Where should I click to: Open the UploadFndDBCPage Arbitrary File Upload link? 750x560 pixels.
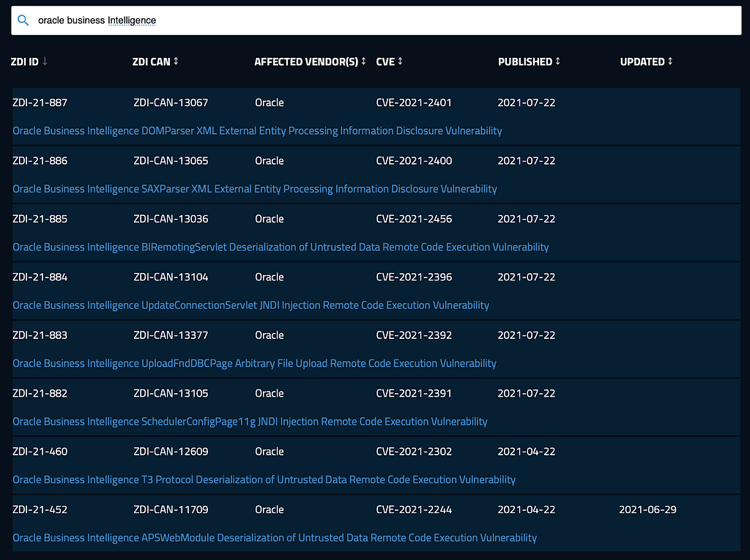[x=254, y=363]
